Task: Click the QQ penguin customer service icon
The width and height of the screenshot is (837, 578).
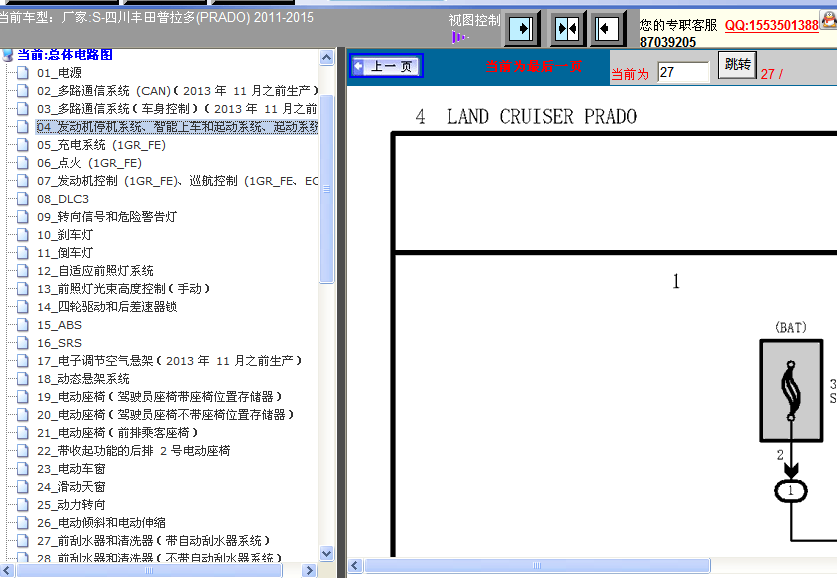Action: (829, 19)
